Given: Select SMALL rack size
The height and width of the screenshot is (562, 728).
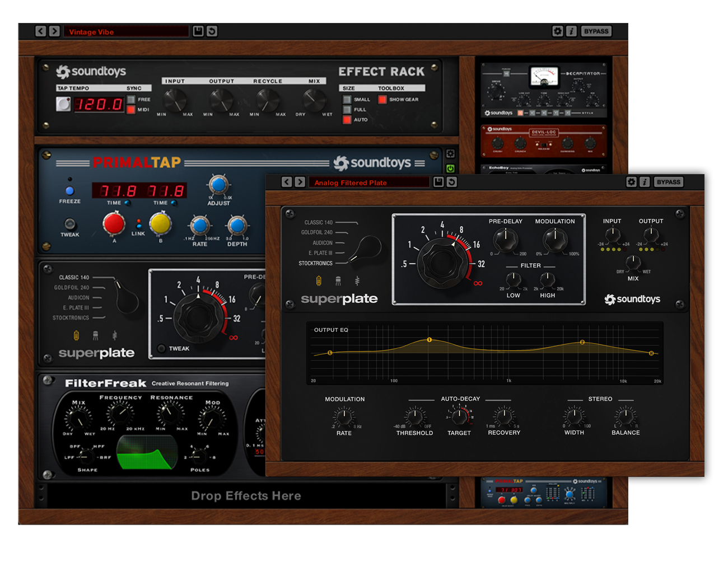Looking at the screenshot, I should pos(347,100).
